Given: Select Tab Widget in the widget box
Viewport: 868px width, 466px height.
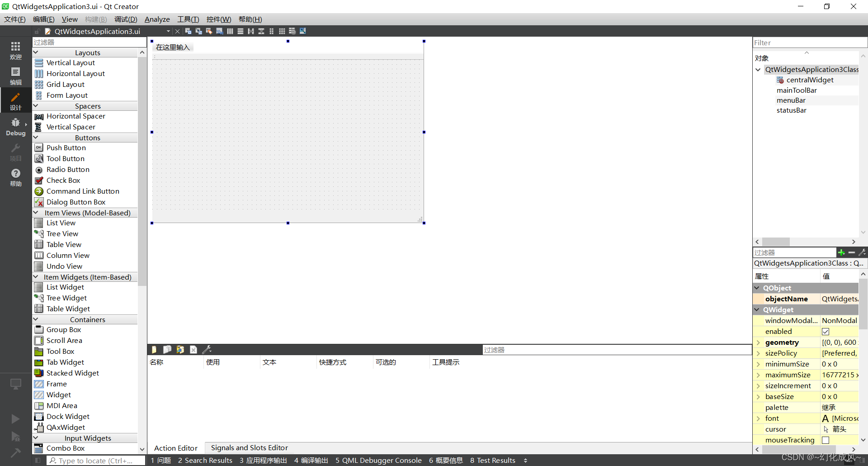Looking at the screenshot, I should click(x=65, y=362).
